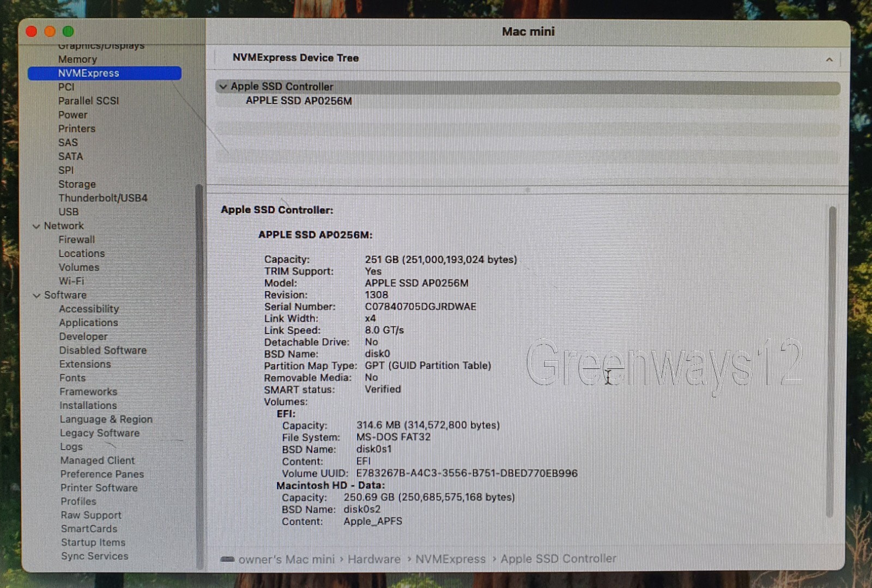
Task: Select Applications under Software
Action: [88, 323]
